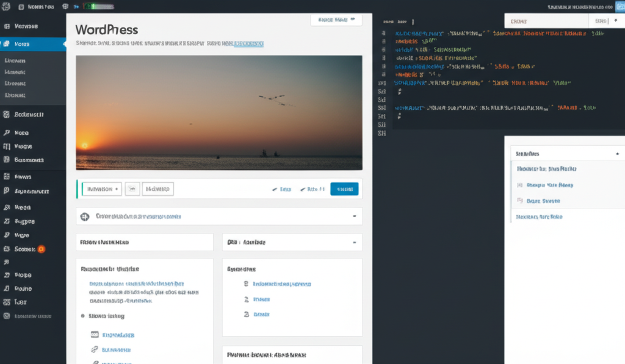Image resolution: width=625 pixels, height=364 pixels.
Task: Click the "Syeeanuert" sidebar icon
Action: click(x=6, y=191)
